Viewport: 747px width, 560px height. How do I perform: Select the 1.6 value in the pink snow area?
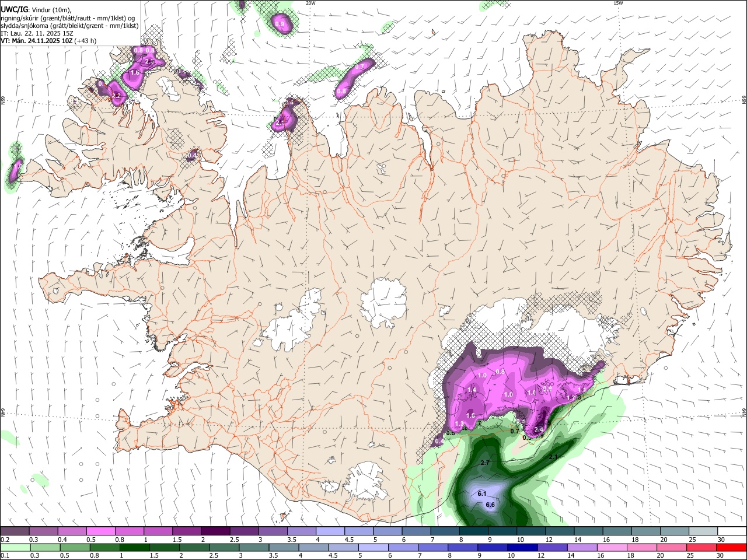[x=470, y=415]
